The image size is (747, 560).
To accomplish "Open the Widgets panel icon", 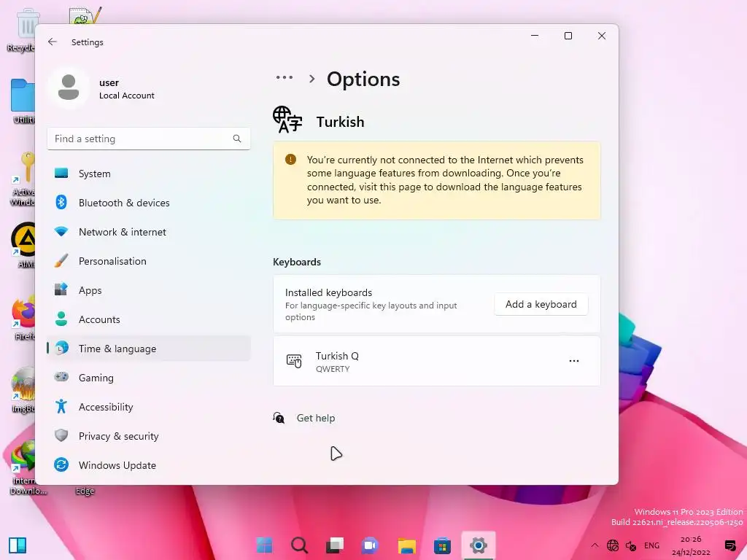I will pyautogui.click(x=18, y=545).
